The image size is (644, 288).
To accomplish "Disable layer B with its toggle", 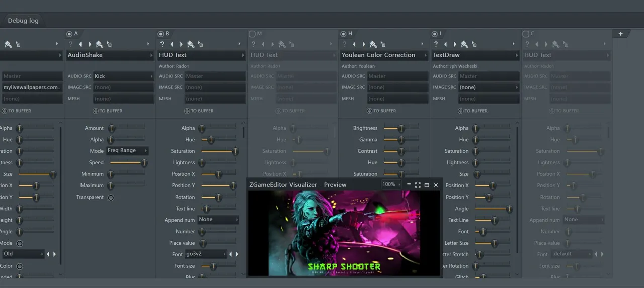I will point(160,34).
